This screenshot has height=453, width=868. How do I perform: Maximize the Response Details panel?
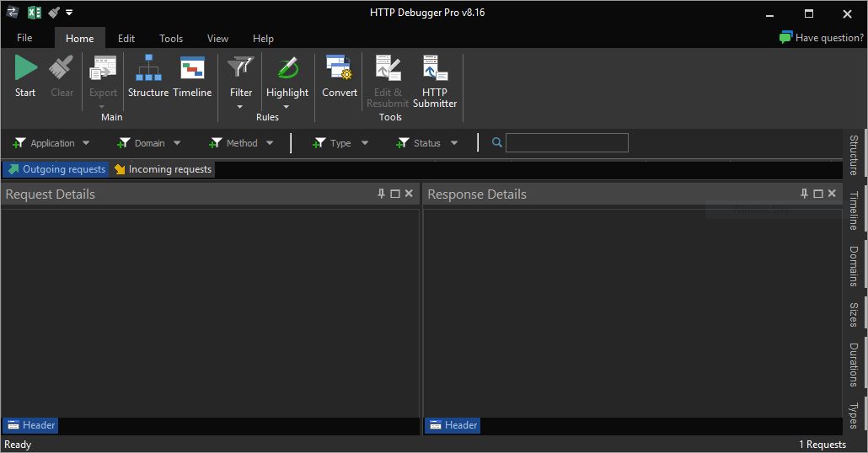[818, 194]
